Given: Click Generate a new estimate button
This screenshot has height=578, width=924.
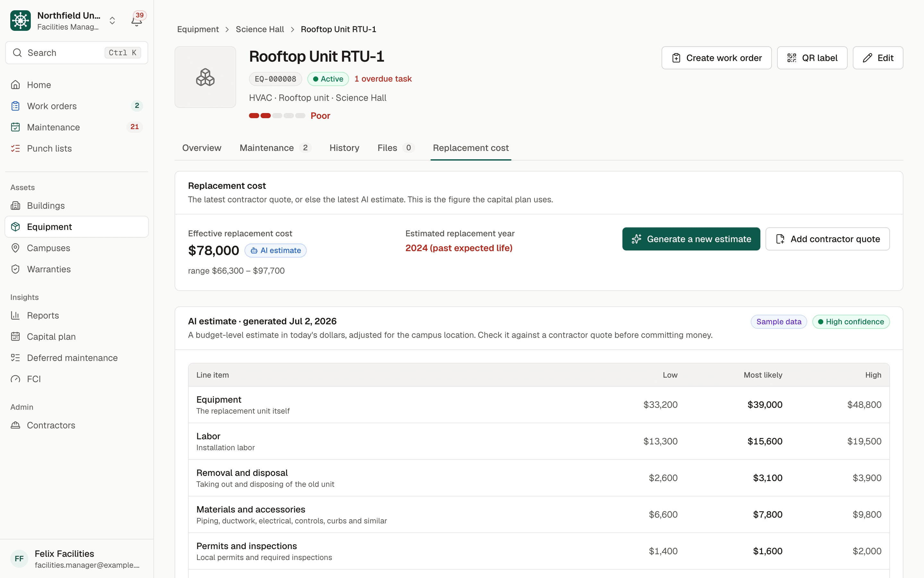Looking at the screenshot, I should click(x=691, y=239).
